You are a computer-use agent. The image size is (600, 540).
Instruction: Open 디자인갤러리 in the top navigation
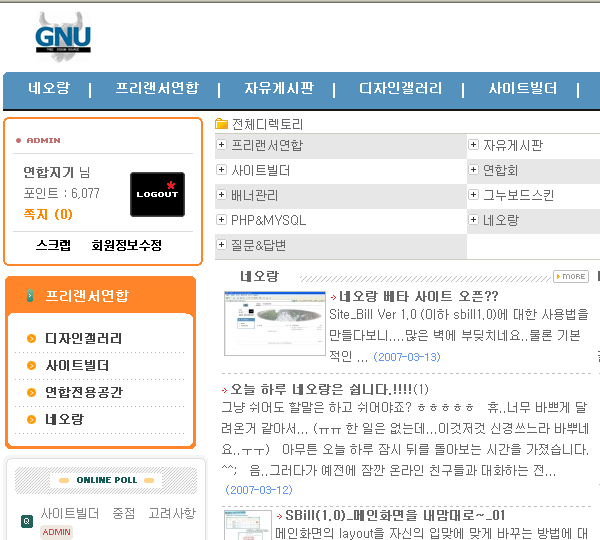point(400,89)
